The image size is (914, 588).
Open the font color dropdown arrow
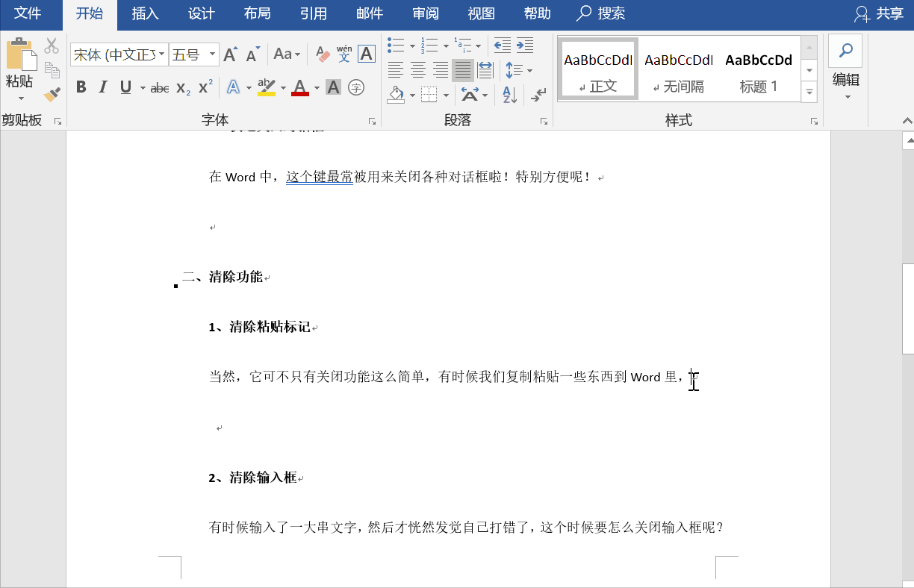(x=317, y=88)
